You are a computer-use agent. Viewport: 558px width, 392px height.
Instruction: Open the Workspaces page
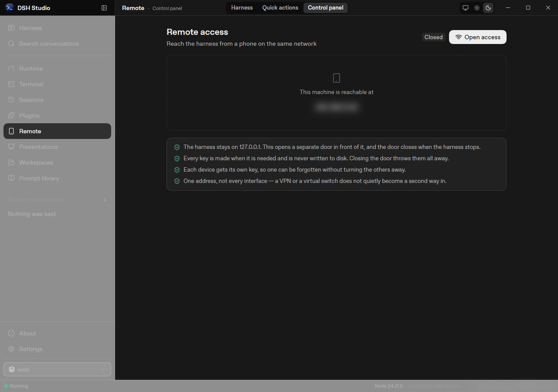[x=57, y=162]
